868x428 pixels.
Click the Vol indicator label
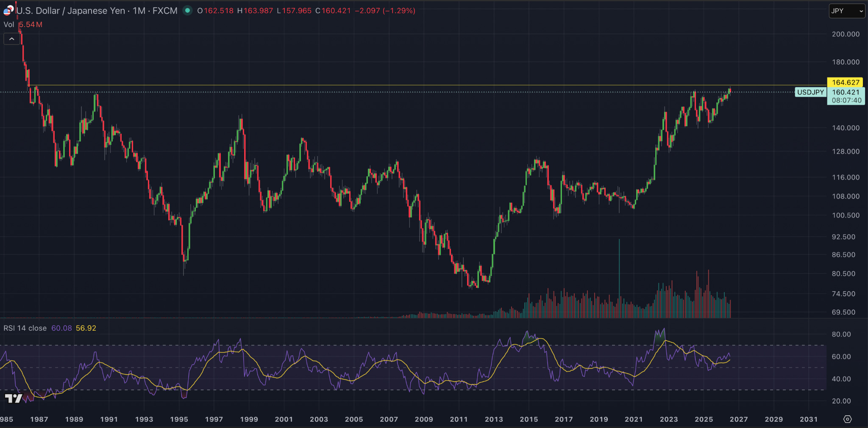[x=9, y=25]
